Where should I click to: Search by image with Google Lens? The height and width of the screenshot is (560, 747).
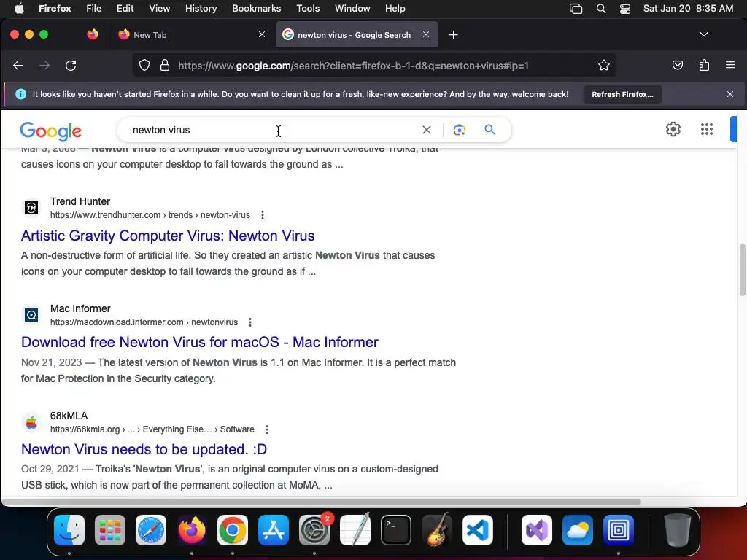click(x=460, y=130)
